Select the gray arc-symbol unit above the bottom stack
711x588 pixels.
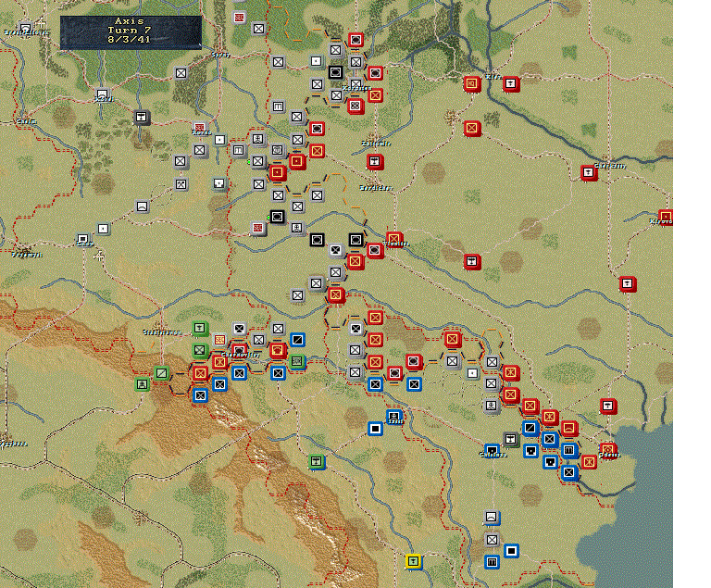tap(491, 518)
